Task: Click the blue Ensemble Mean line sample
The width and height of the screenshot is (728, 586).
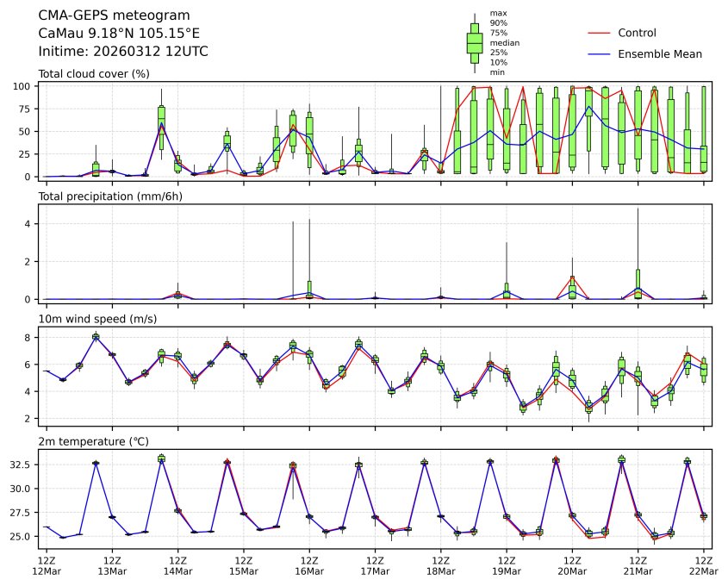Action: [x=599, y=53]
